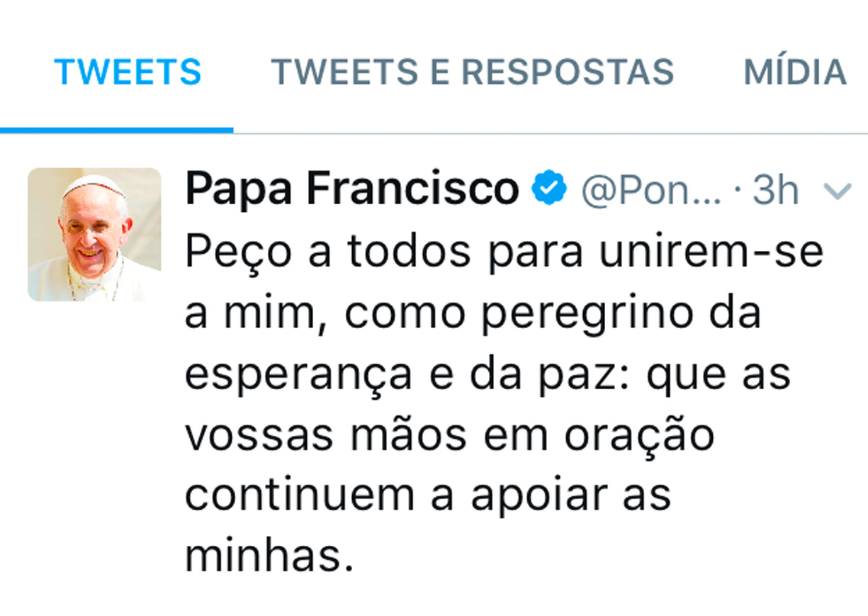868x616 pixels.
Task: Click tweet line 'vossas mãos em oração'
Action: [450, 435]
